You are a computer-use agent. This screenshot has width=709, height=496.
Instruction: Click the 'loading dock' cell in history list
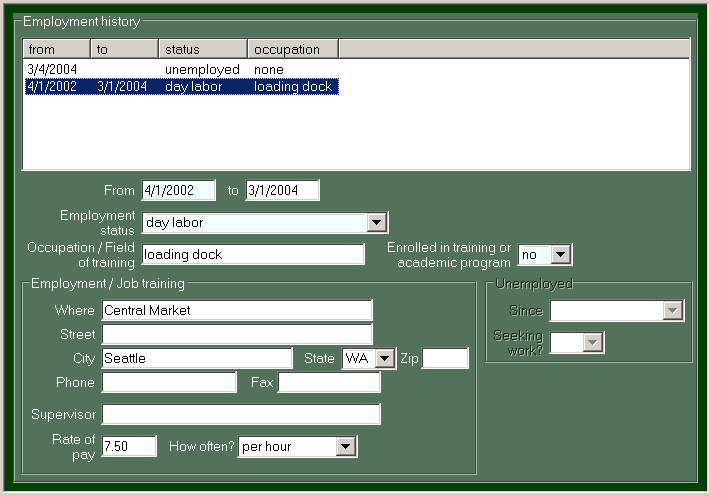tap(293, 87)
